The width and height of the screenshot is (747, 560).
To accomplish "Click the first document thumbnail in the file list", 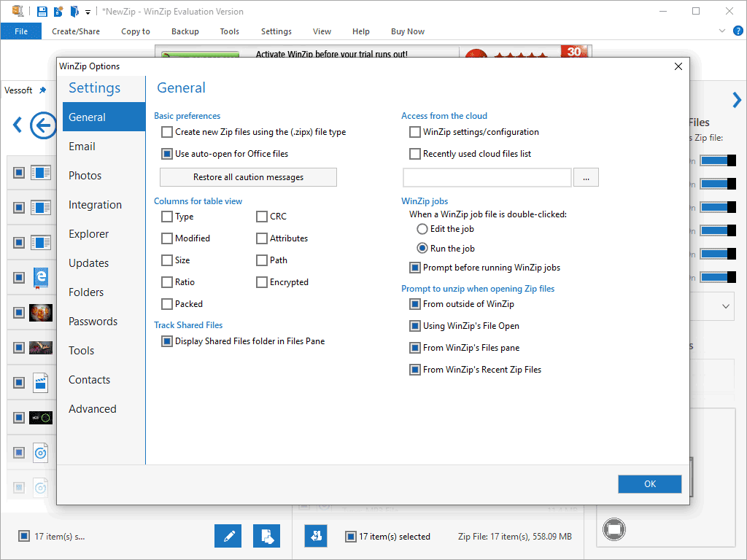I will 41,172.
